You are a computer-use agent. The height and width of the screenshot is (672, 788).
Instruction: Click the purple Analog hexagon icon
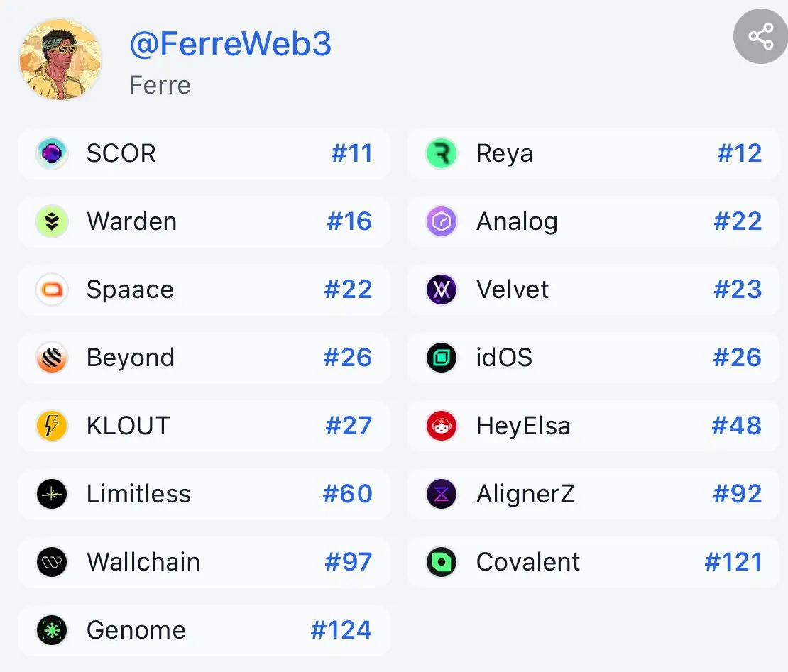[x=442, y=221]
